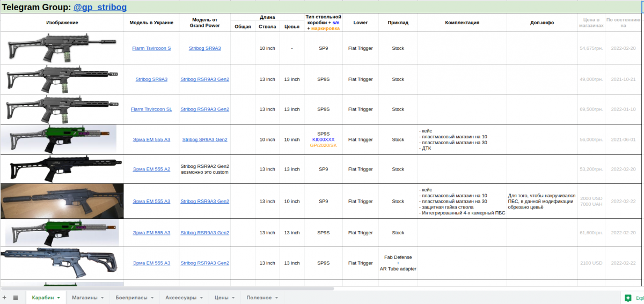Select the 54,675грн. price cell
644x304 pixels.
(x=591, y=48)
